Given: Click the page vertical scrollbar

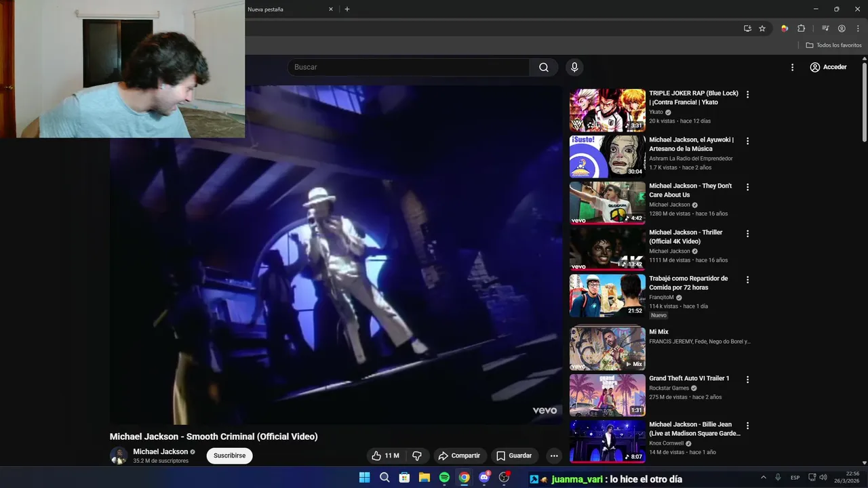Looking at the screenshot, I should [x=864, y=102].
